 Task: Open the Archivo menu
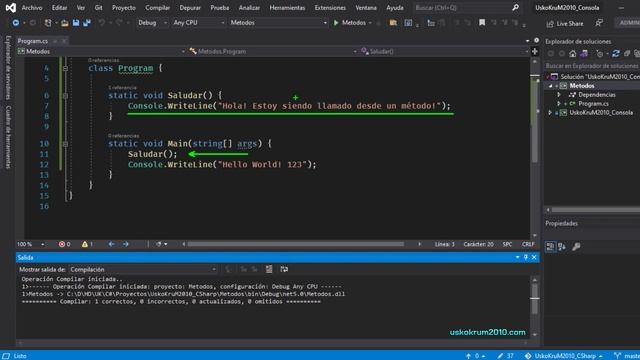(x=32, y=8)
